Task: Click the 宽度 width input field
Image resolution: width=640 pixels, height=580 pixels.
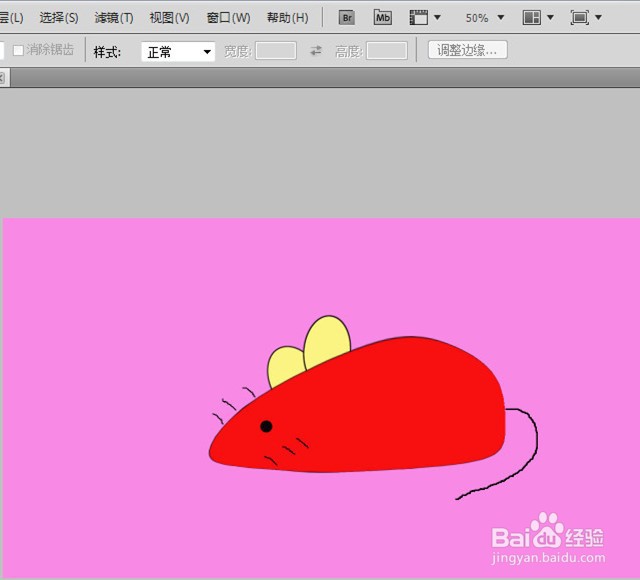Action: coord(276,51)
